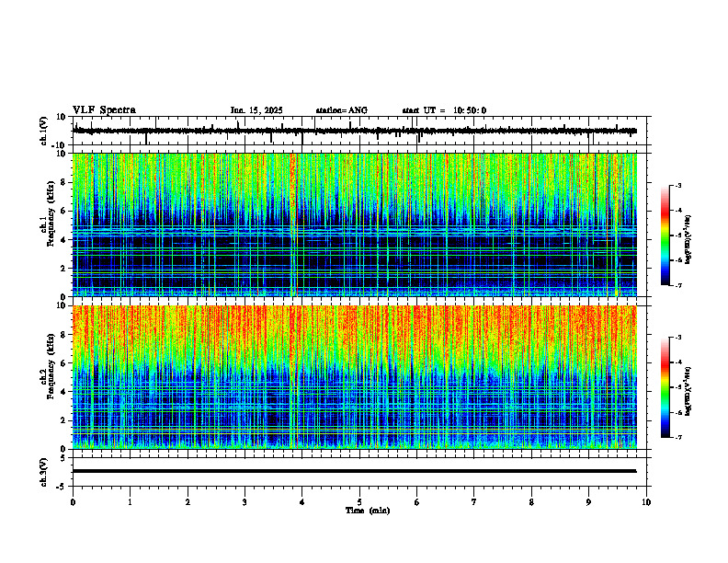Click the "-7" label on ch.2 color bar
This screenshot has width=728, height=563.
(x=677, y=437)
